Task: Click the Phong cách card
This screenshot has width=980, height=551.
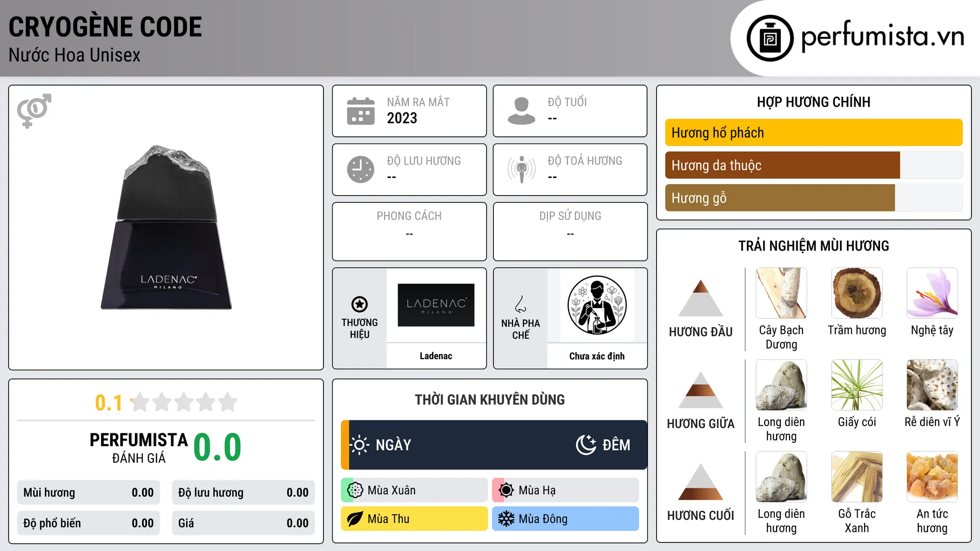Action: [409, 231]
